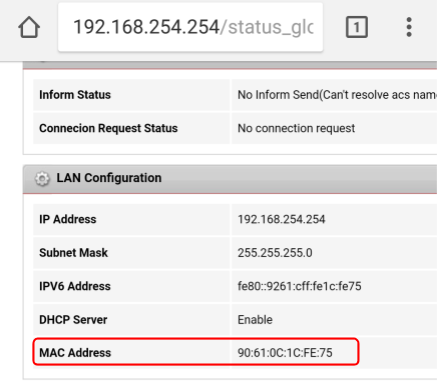Screen dimensions: 437x382
Task: Select the Connecion Request Status label
Action: tap(108, 128)
